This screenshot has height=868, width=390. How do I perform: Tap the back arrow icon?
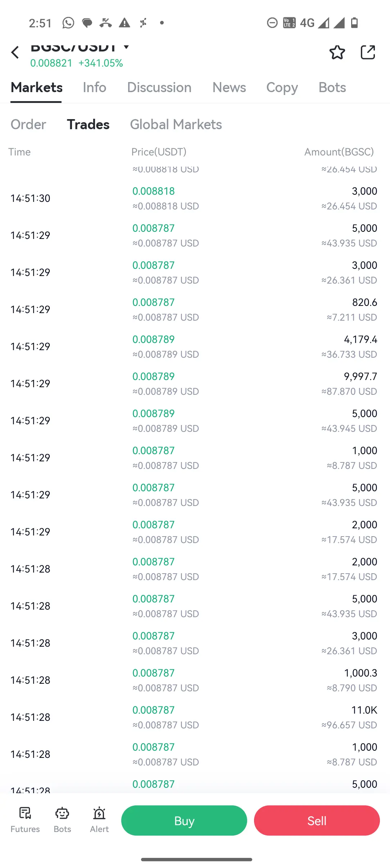tap(15, 53)
